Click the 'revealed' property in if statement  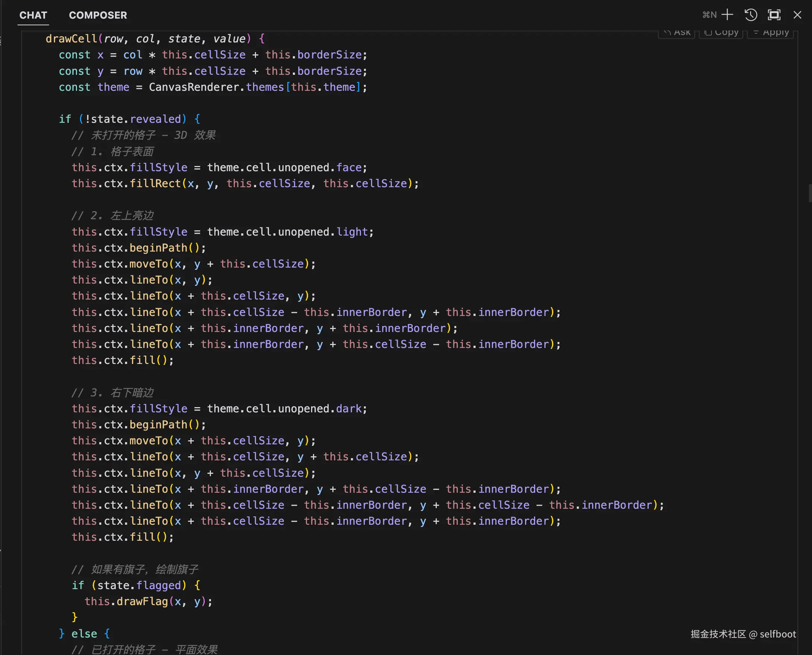155,119
